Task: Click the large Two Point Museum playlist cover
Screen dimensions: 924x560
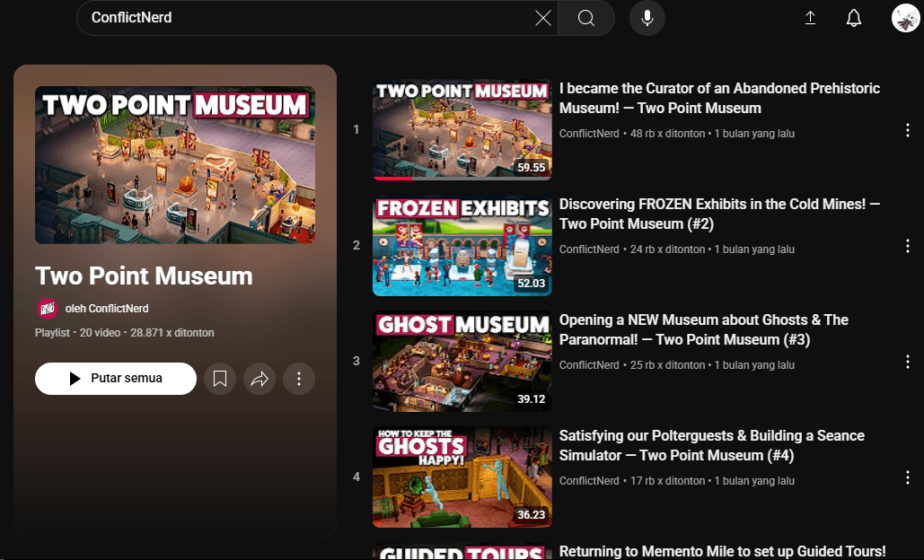Action: [x=175, y=165]
